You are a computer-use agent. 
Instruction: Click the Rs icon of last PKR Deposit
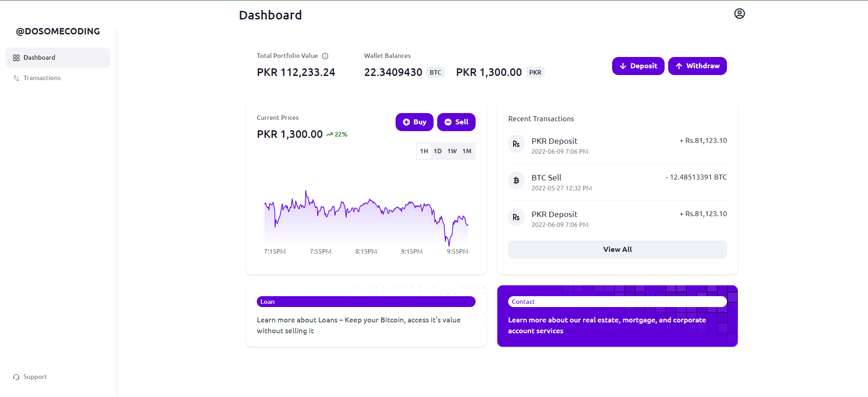pyautogui.click(x=516, y=217)
